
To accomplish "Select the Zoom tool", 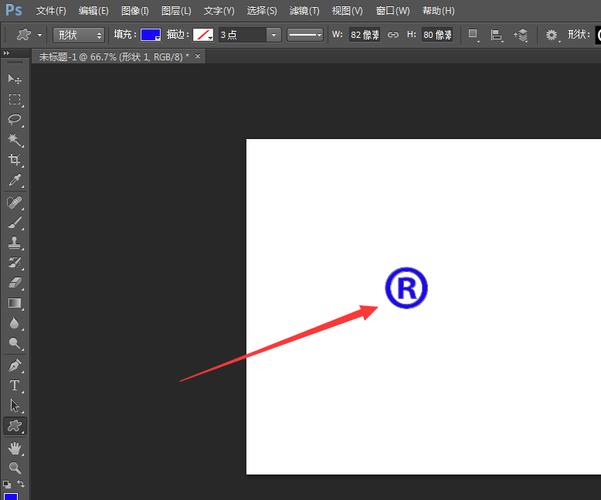I will click(15, 468).
